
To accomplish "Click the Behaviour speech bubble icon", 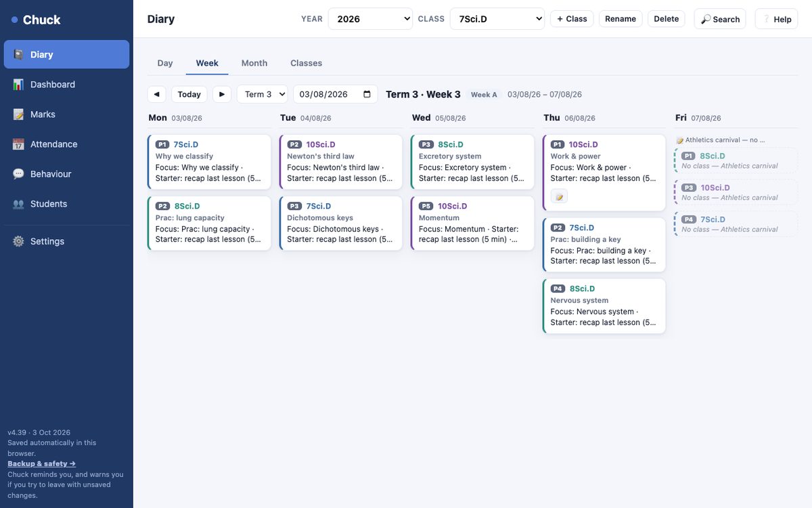I will (x=18, y=174).
